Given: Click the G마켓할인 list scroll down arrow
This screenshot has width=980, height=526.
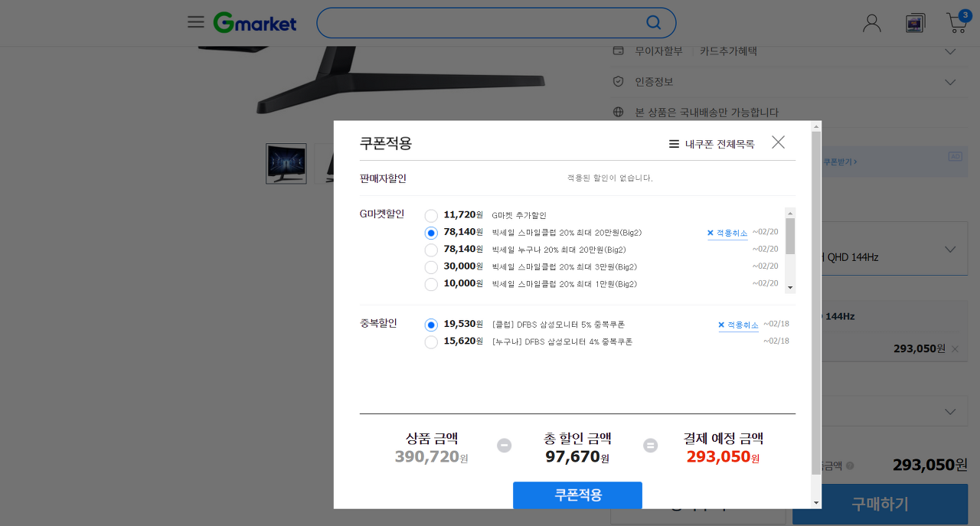Looking at the screenshot, I should click(790, 288).
